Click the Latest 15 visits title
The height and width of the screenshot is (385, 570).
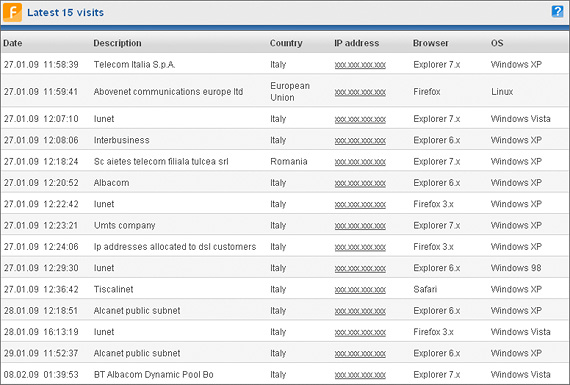click(x=65, y=12)
